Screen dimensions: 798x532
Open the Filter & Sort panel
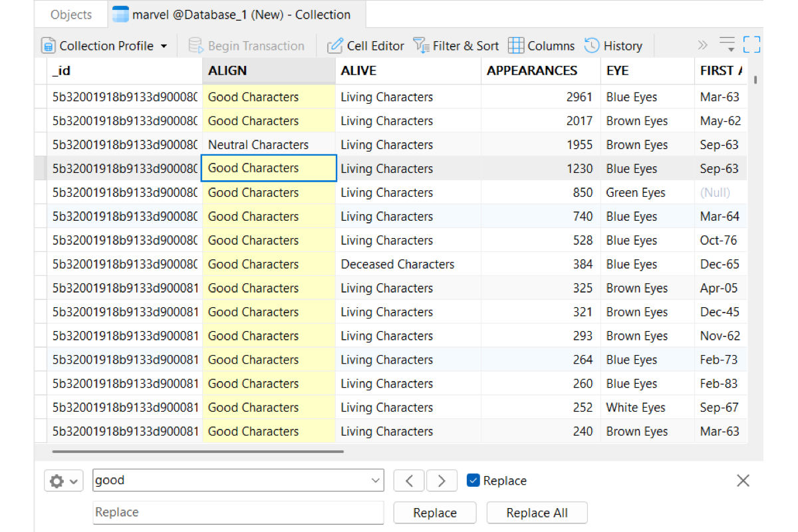456,46
